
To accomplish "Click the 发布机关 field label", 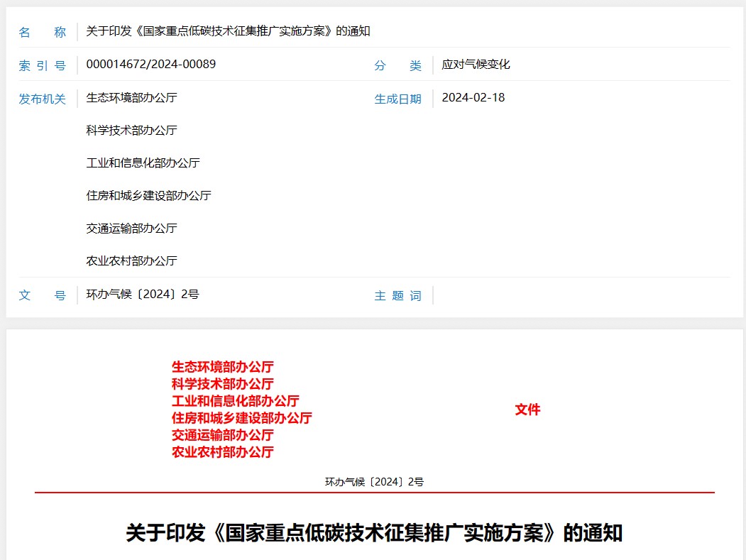I will [42, 99].
